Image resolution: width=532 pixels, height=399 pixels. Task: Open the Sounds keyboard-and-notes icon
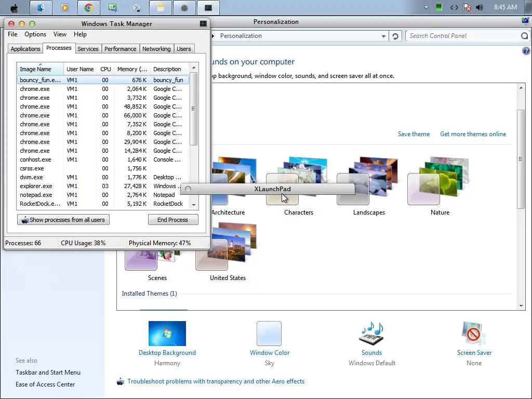tap(371, 333)
